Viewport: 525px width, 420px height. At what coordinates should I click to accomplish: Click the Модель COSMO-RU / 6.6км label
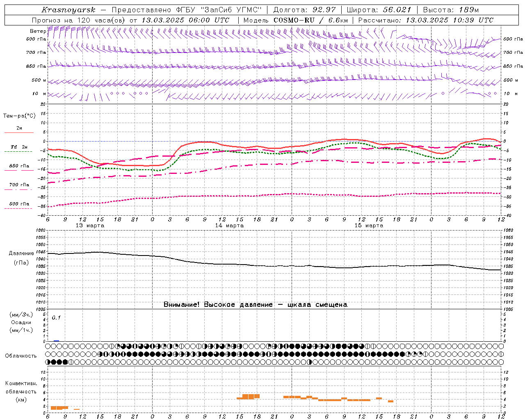pyautogui.click(x=295, y=20)
